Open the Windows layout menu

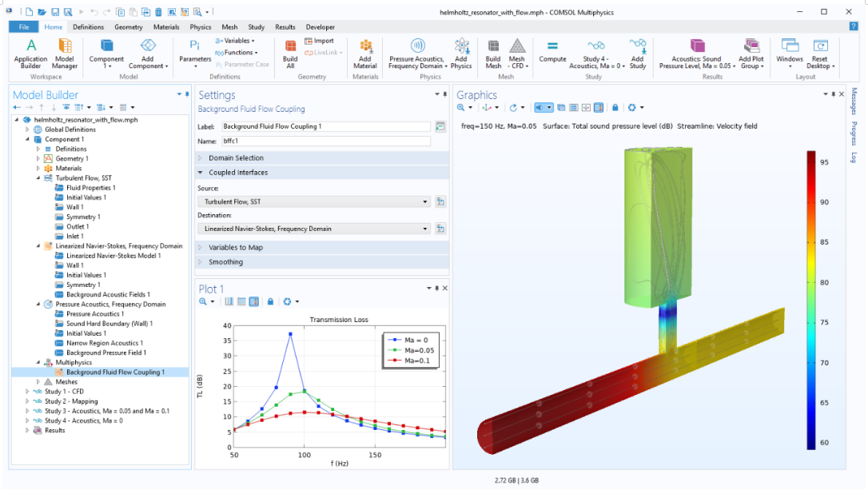point(790,53)
